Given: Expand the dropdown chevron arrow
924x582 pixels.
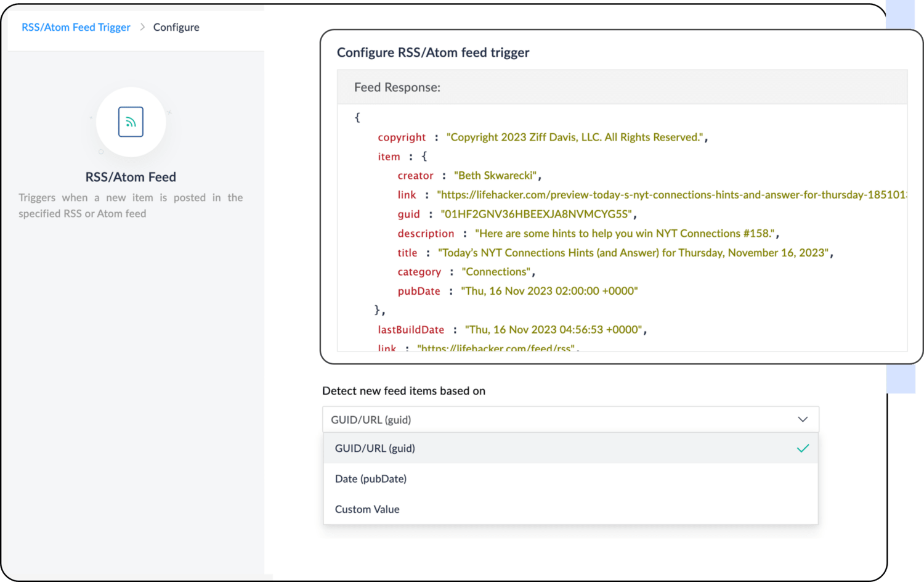Looking at the screenshot, I should pos(802,419).
